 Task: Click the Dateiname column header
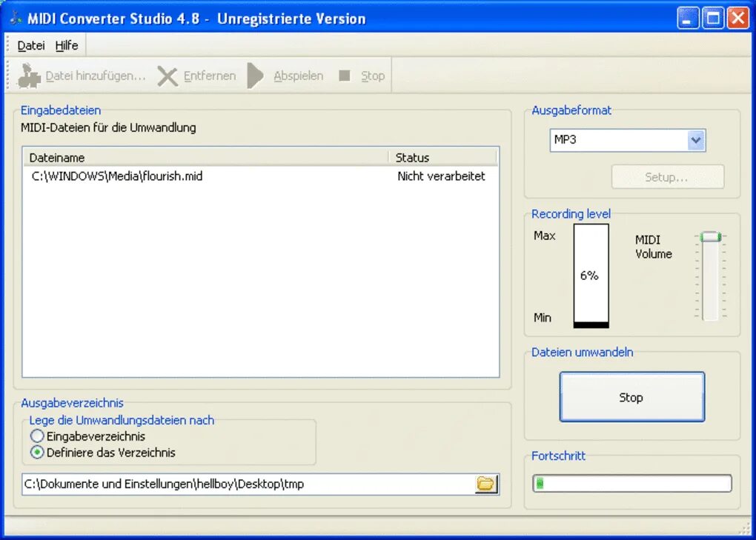206,158
